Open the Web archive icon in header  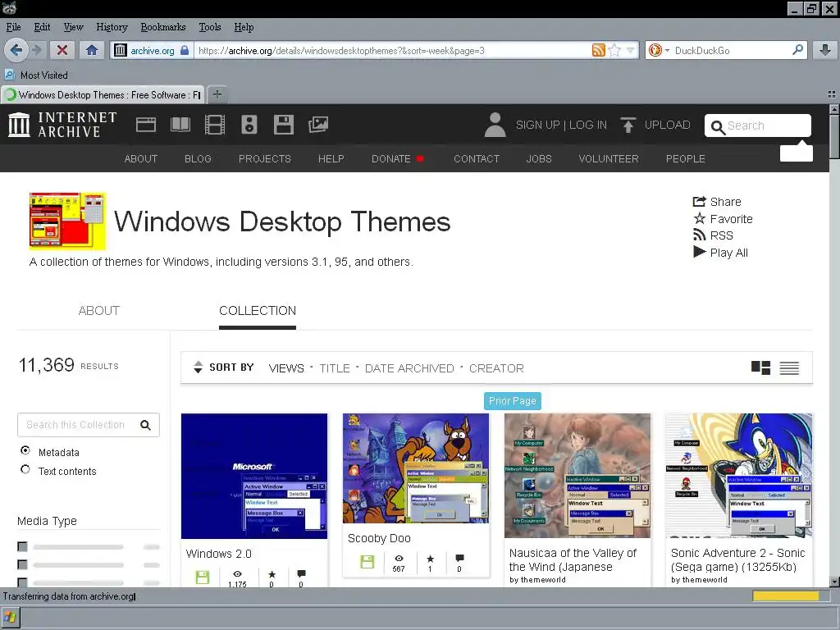(146, 125)
